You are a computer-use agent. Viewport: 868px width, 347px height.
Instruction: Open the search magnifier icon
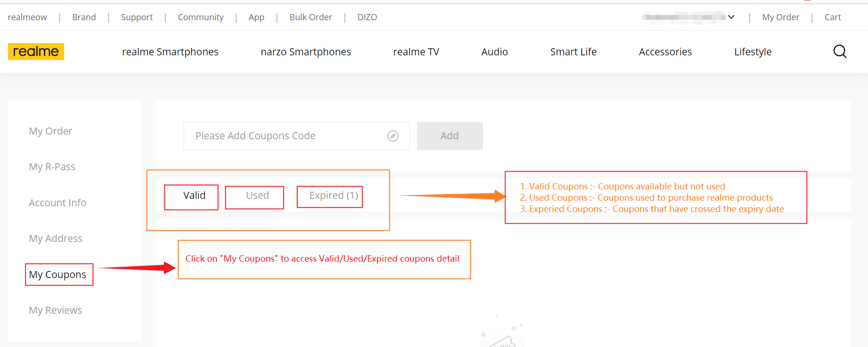pyautogui.click(x=839, y=52)
